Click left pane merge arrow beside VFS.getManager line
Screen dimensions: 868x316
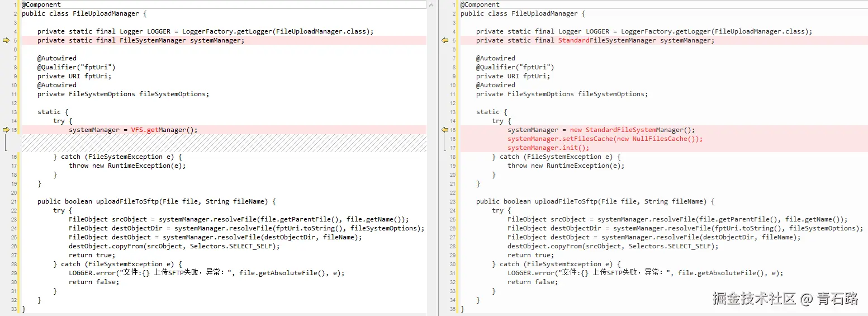6,130
